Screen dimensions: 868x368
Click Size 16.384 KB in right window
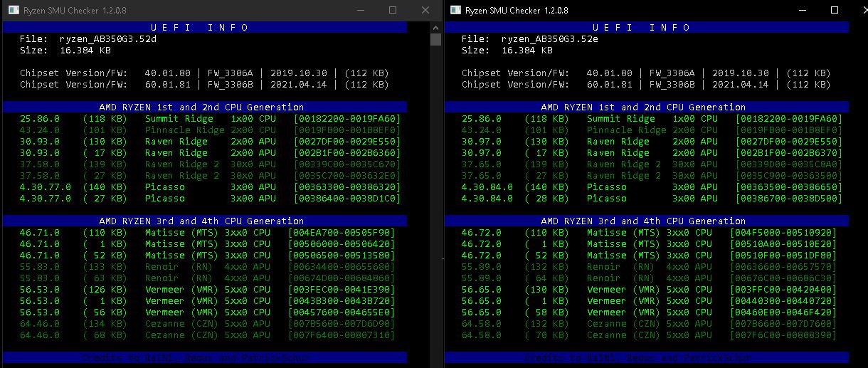[x=507, y=51]
